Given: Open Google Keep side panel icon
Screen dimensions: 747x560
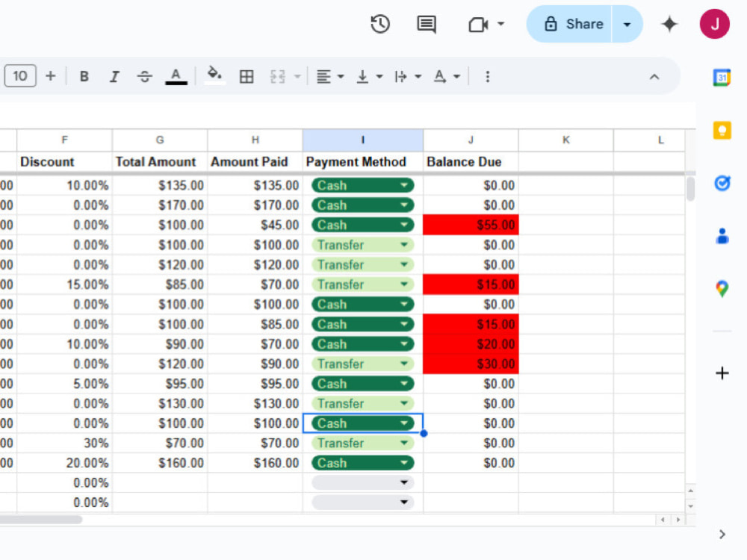Looking at the screenshot, I should pos(722,130).
